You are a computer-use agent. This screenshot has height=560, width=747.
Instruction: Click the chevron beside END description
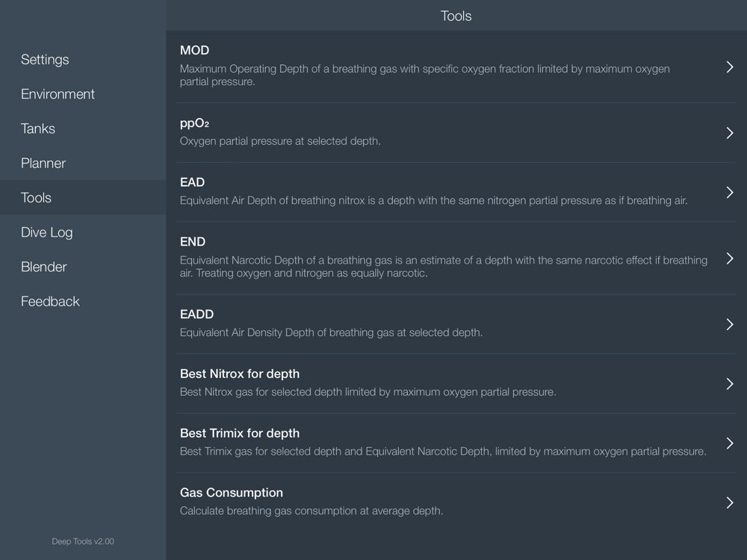(730, 258)
